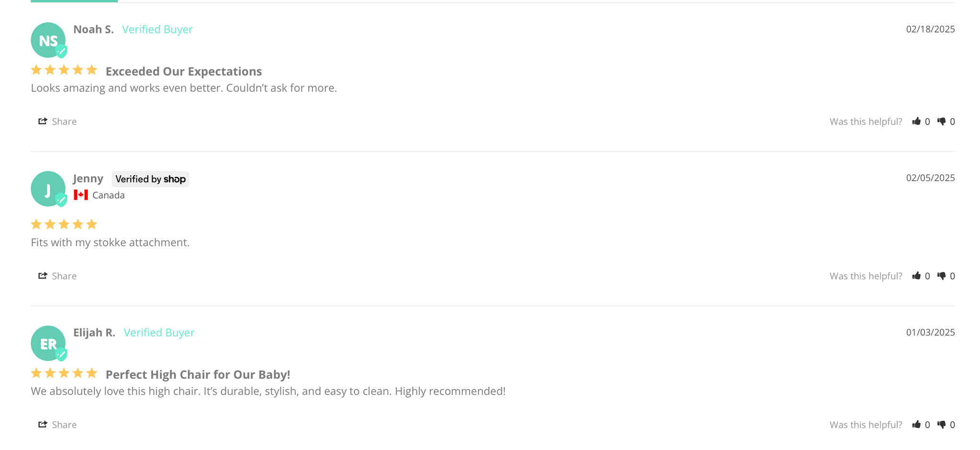Mark Elijah R. review as helpful
This screenshot has width=980, height=450.
pyautogui.click(x=916, y=425)
